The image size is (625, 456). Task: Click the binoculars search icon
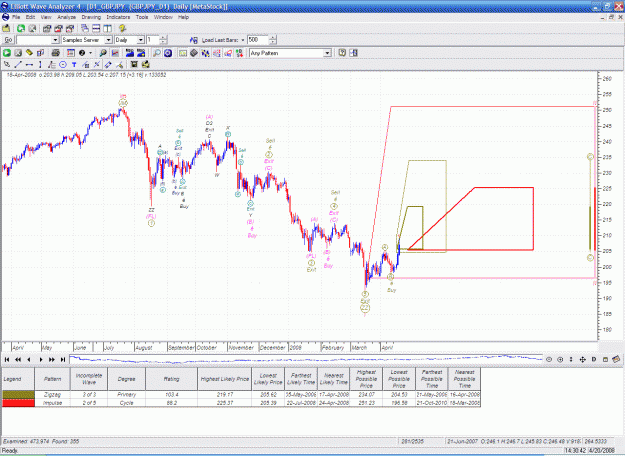tap(103, 53)
